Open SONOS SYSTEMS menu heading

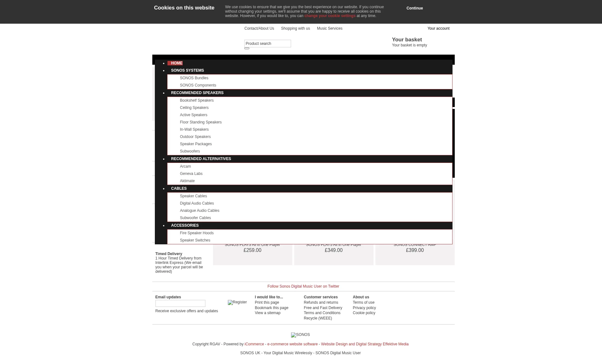point(187,70)
